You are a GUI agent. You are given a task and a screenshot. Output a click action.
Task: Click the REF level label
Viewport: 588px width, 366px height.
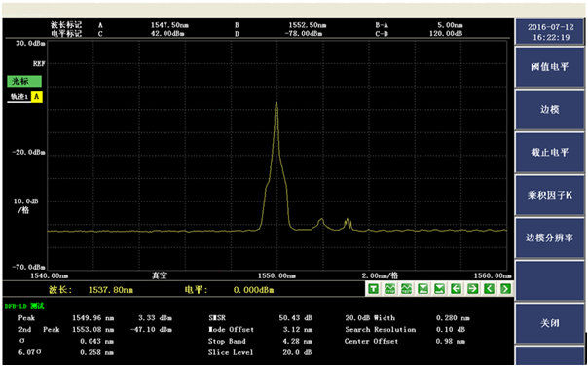[39, 64]
